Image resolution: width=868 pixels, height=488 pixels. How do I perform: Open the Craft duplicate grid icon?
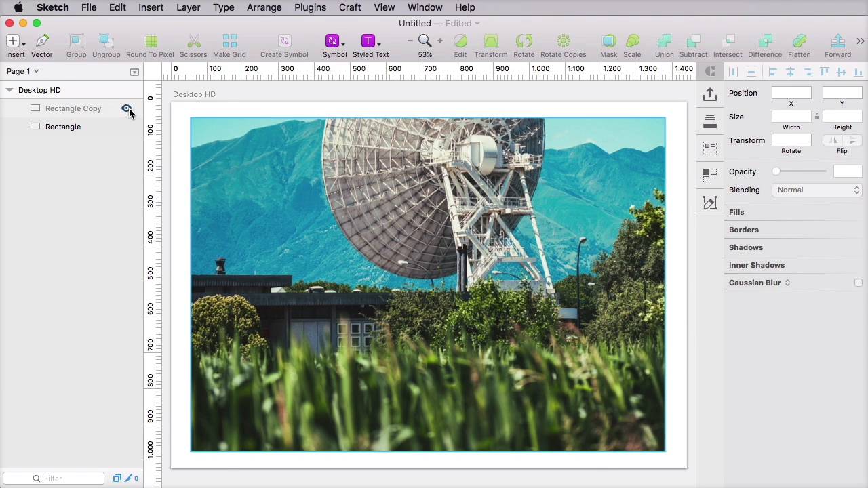pos(710,175)
